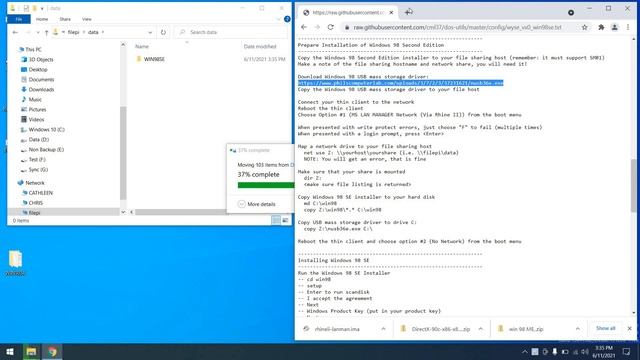Select Non Backup (E:) drive
The image size is (640, 360).
click(46, 149)
